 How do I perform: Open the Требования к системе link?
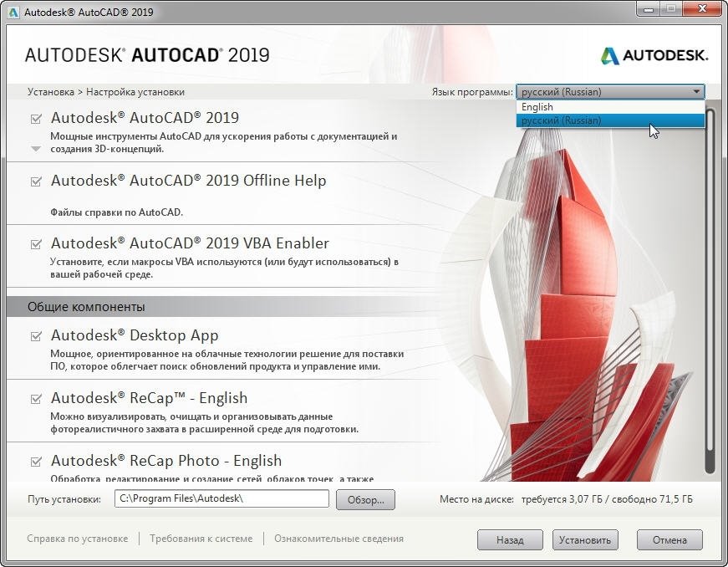[x=201, y=539]
